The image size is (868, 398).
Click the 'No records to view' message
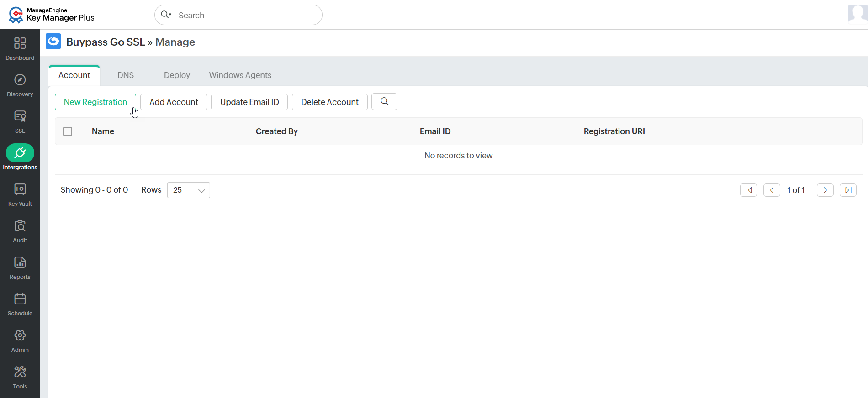point(459,156)
